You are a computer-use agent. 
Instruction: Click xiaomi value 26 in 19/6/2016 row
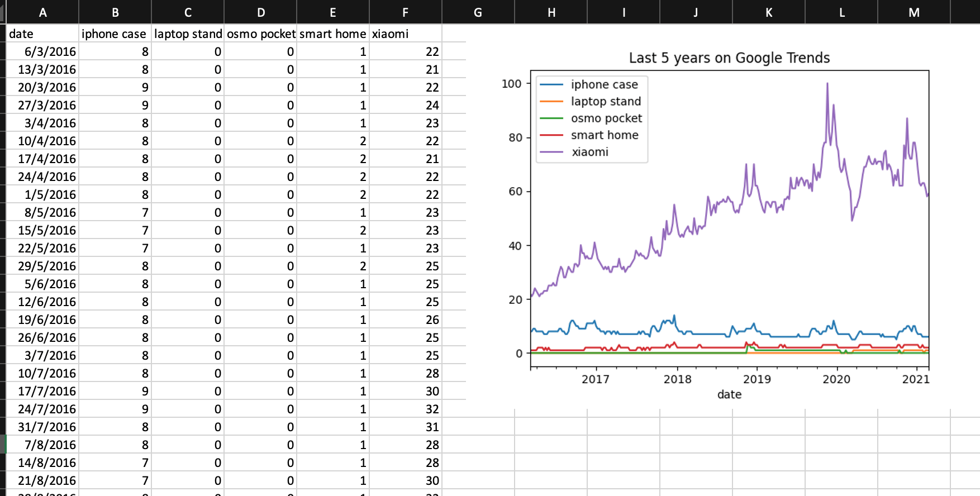pos(406,319)
